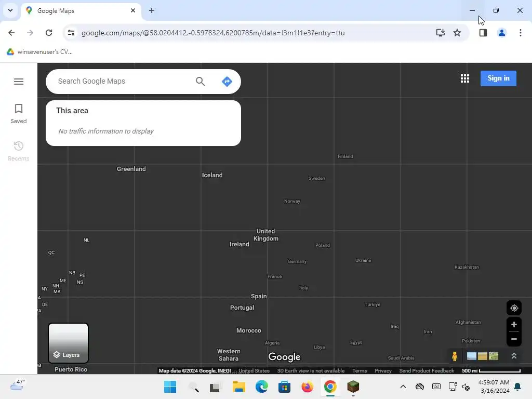This screenshot has width=532, height=399.
Task: Open Microsoft Store from taskbar
Action: click(284, 387)
